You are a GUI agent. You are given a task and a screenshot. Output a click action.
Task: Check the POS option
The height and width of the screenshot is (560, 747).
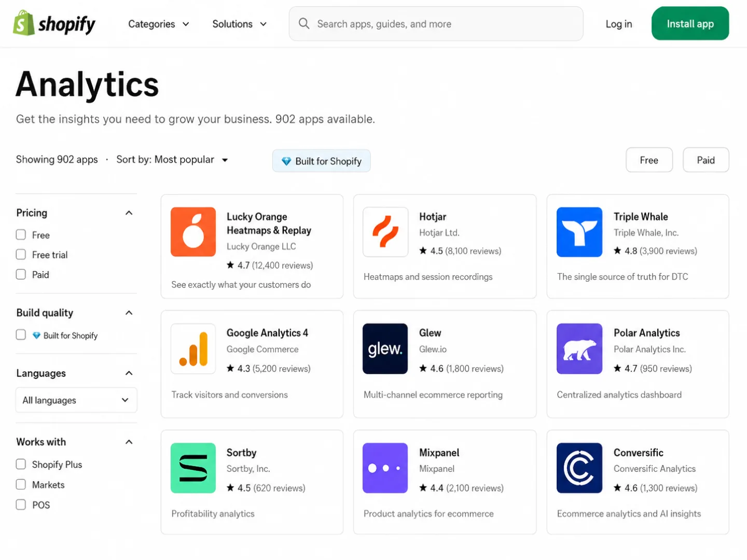pyautogui.click(x=21, y=505)
